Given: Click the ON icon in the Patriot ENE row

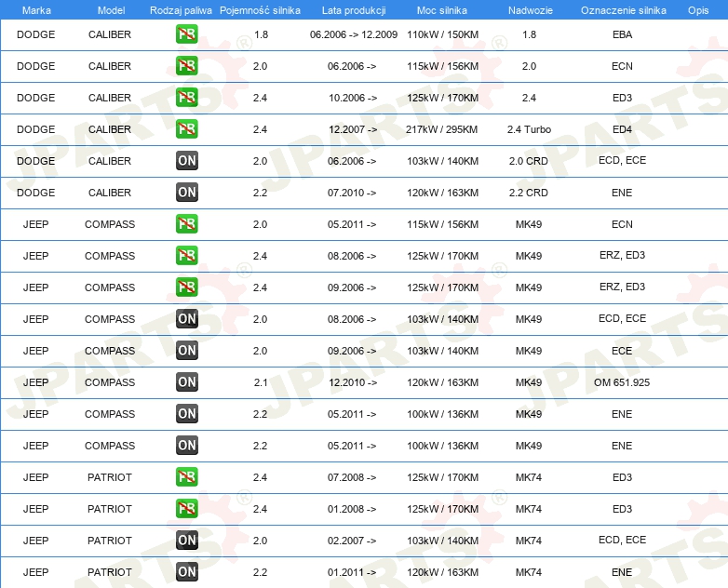Looking at the screenshot, I should click(186, 572).
